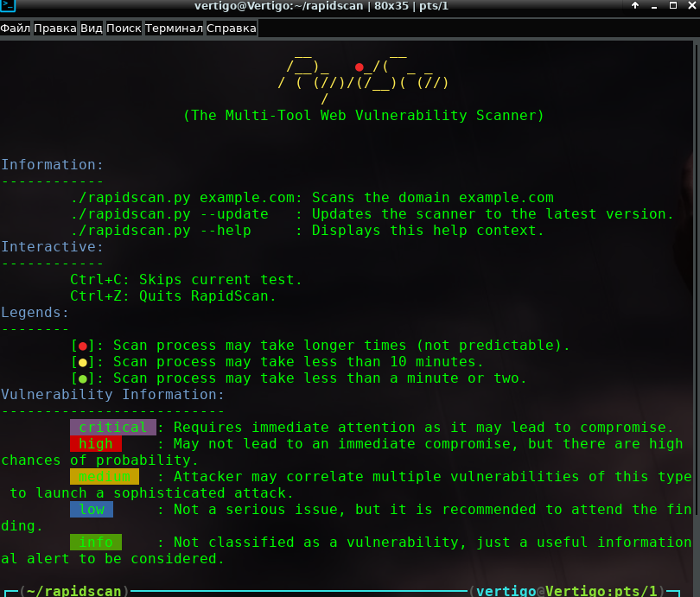Close the terminal window
The width and height of the screenshot is (700, 597).
(692, 5)
